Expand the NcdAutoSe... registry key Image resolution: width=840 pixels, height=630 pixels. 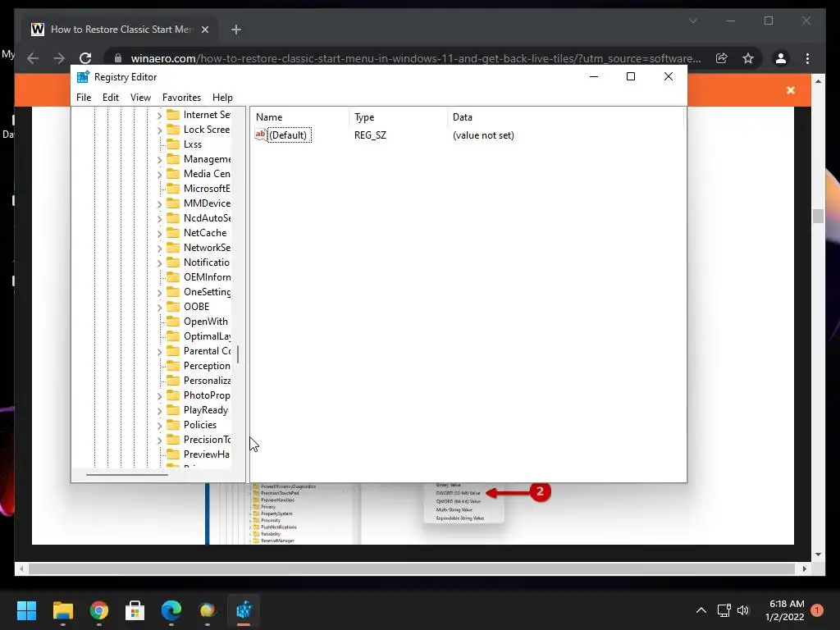coord(159,218)
